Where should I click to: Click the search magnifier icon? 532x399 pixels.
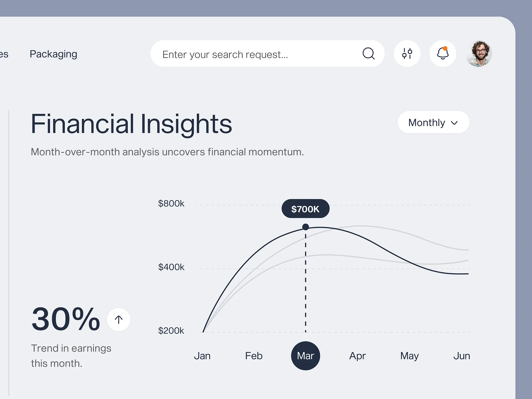coord(368,53)
